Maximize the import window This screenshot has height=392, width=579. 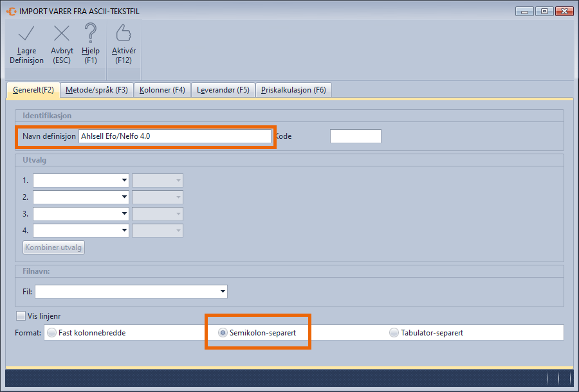[x=544, y=12]
